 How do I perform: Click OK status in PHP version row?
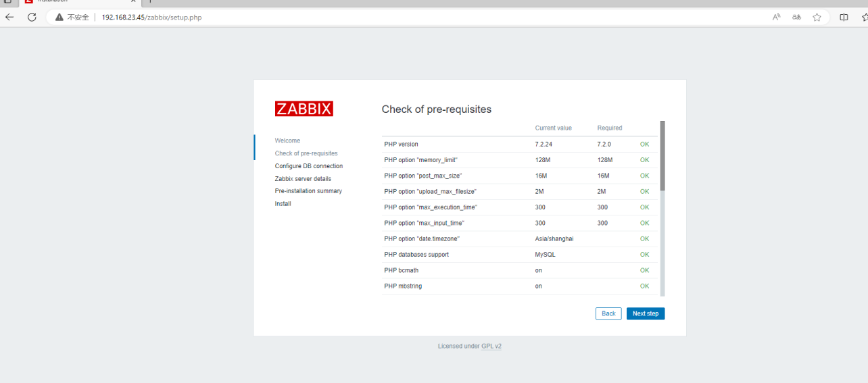[644, 144]
